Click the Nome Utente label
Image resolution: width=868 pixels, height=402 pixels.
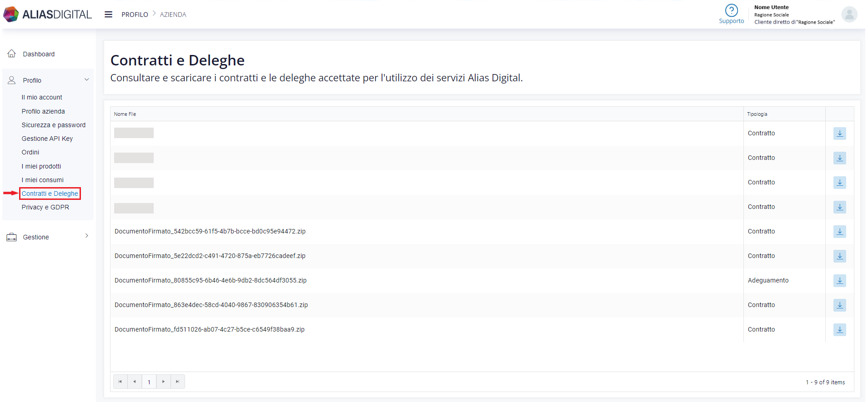click(x=771, y=7)
